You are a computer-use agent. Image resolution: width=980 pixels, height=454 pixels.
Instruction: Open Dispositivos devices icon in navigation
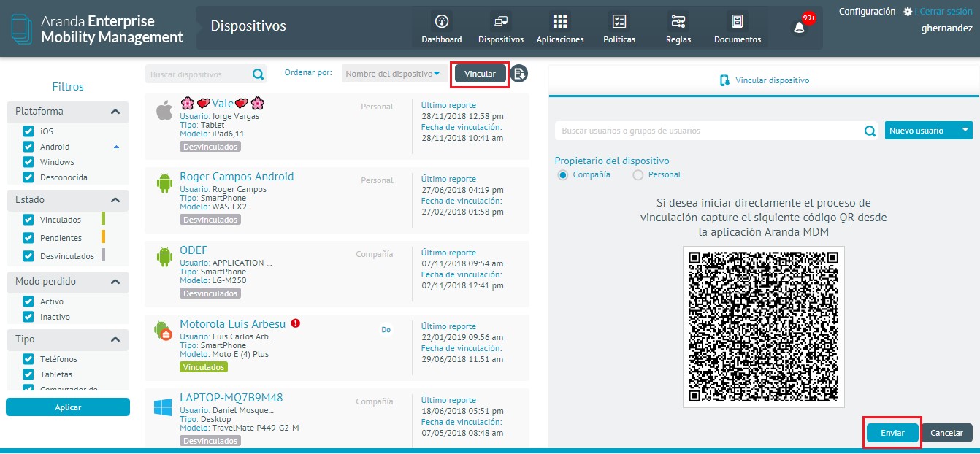500,21
